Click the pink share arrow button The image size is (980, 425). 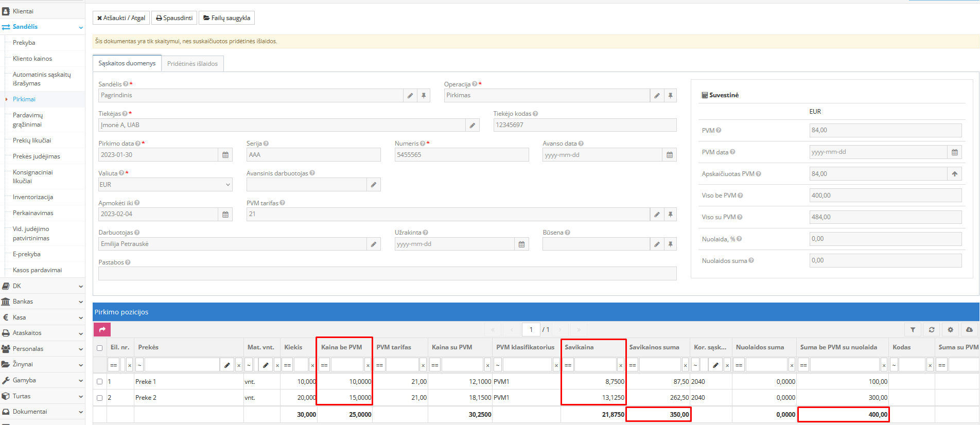(102, 329)
